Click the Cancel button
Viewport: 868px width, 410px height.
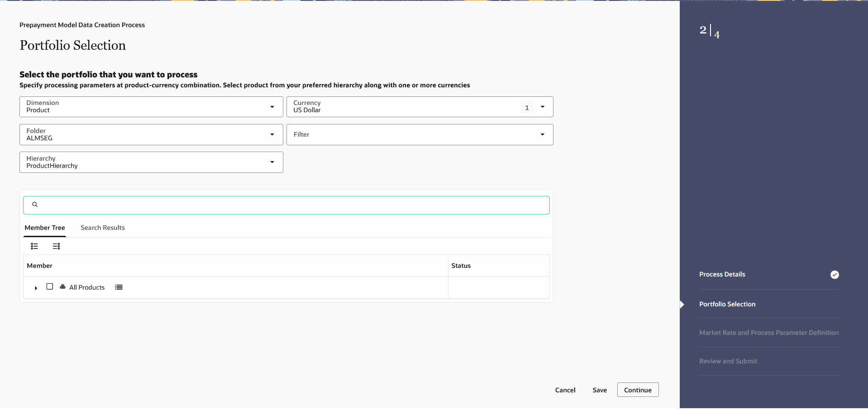point(565,390)
